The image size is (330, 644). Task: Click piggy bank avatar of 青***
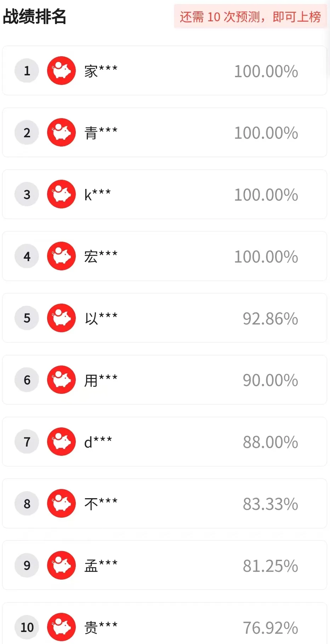[x=61, y=132]
